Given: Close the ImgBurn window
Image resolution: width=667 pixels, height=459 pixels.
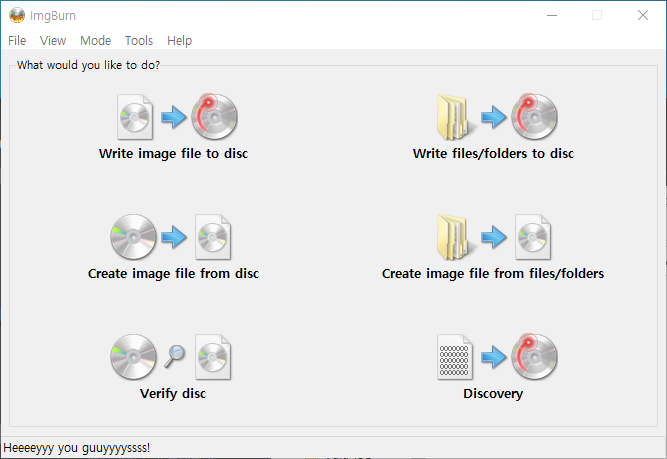Looking at the screenshot, I should [x=643, y=15].
